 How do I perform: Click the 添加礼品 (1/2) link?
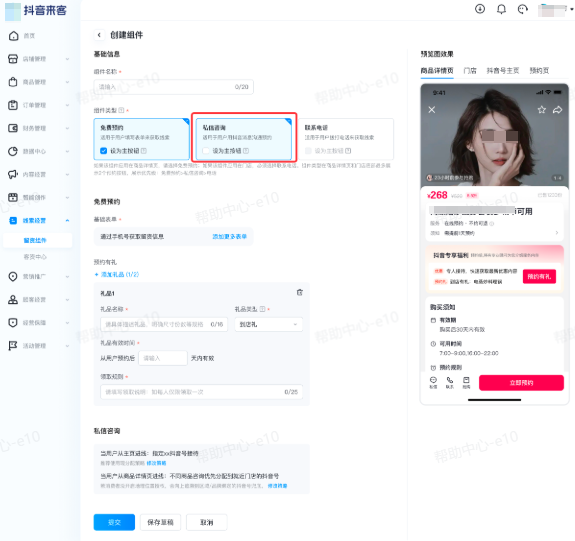point(117,274)
